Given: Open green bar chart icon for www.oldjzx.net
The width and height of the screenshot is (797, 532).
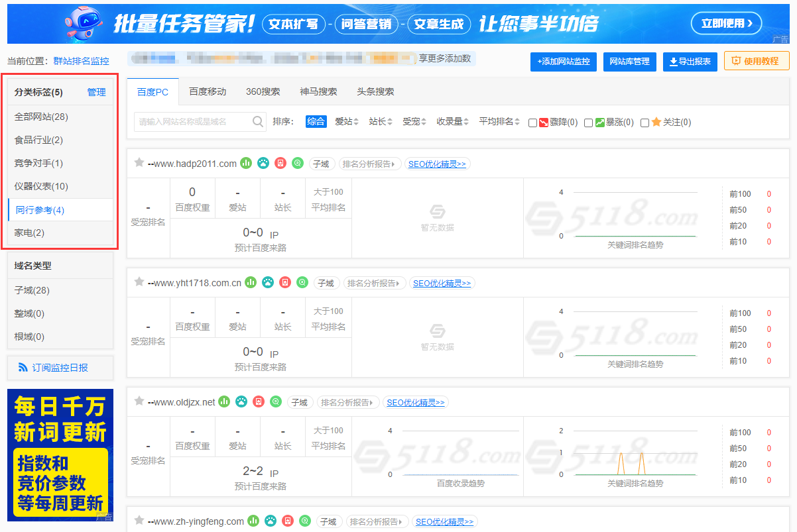Looking at the screenshot, I should coord(224,401).
